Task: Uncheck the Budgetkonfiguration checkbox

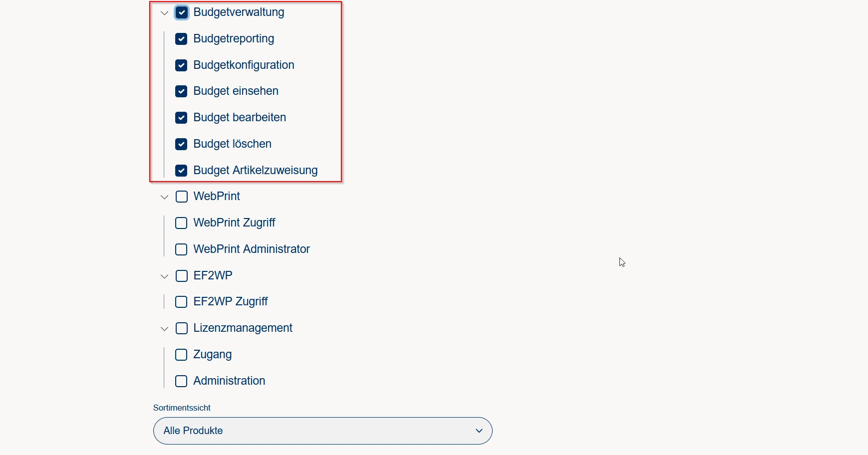Action: (181, 65)
